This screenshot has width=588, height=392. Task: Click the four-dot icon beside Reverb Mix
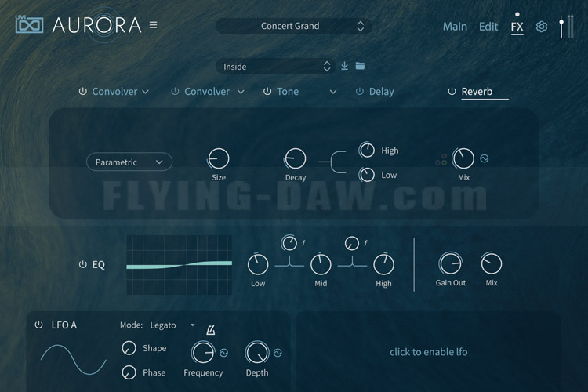coord(441,159)
